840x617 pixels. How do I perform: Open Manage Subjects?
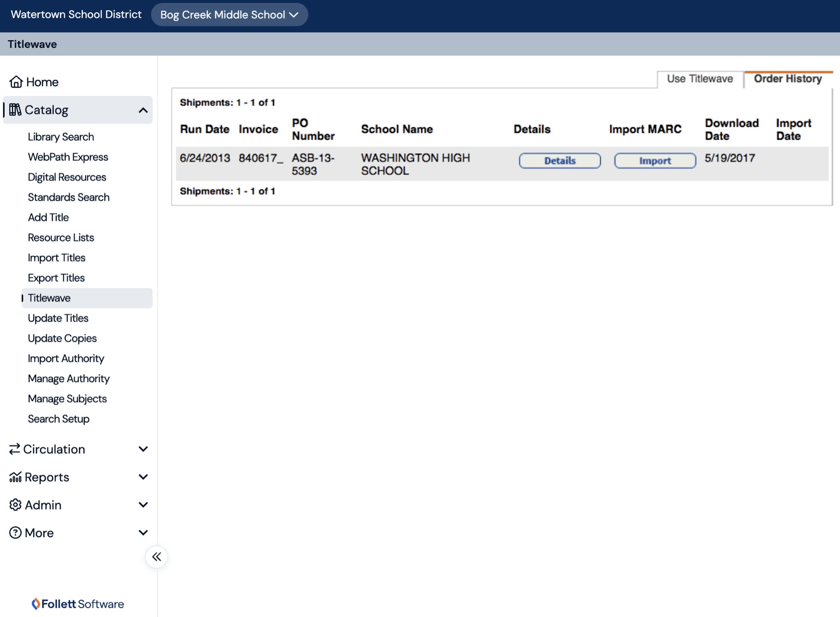[x=67, y=398]
